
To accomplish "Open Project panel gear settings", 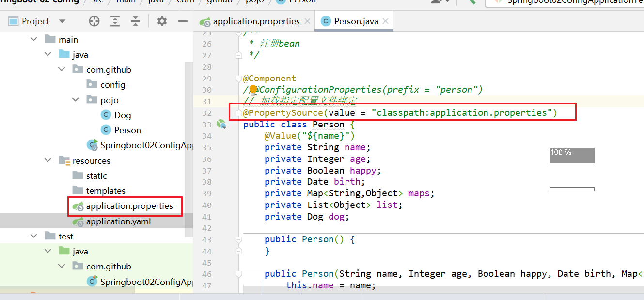I will (x=162, y=21).
